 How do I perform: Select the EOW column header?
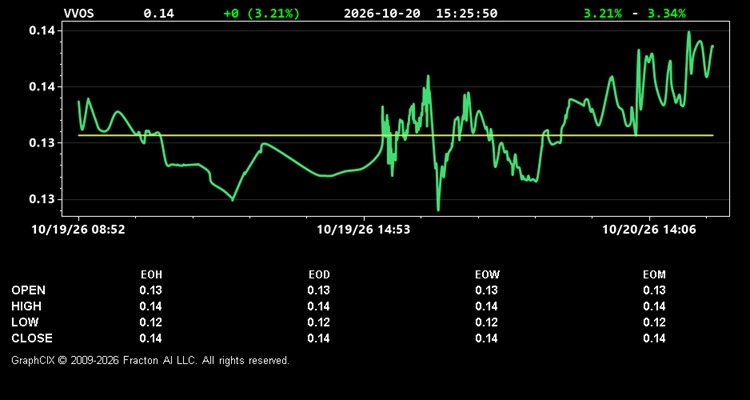coord(487,275)
